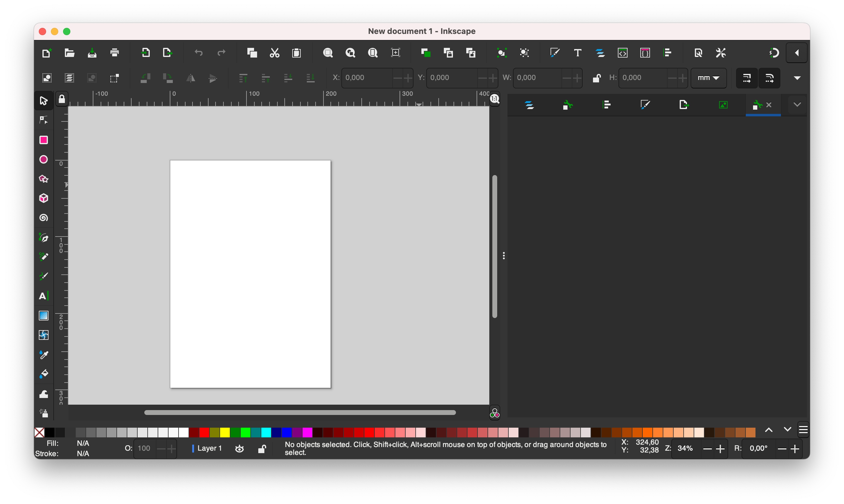
Task: Select the Selector arrow tool
Action: tap(44, 101)
